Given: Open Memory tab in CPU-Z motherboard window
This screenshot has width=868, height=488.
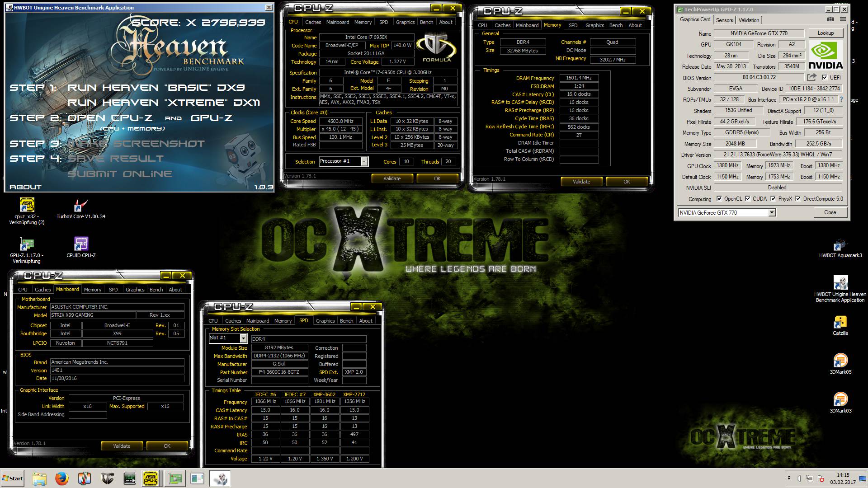Looking at the screenshot, I should pos(93,290).
